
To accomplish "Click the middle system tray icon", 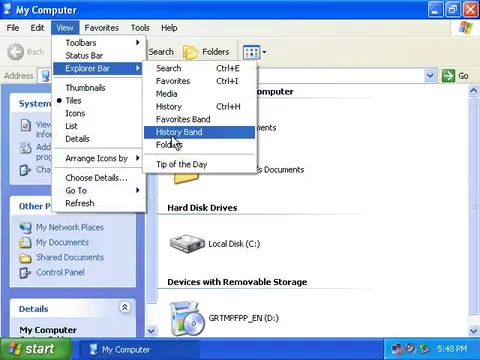I will (x=410, y=349).
